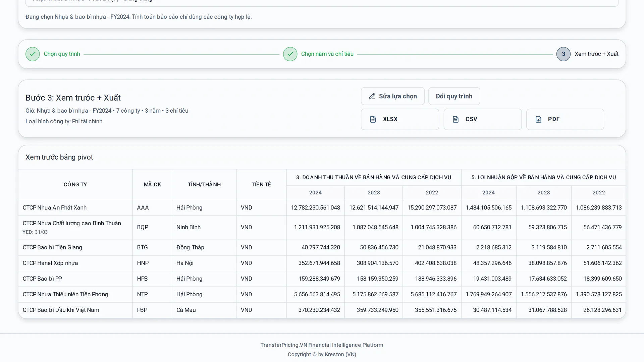Click Copyright by Kreston (VN) text
Image resolution: width=644 pixels, height=362 pixels.
click(x=322, y=354)
